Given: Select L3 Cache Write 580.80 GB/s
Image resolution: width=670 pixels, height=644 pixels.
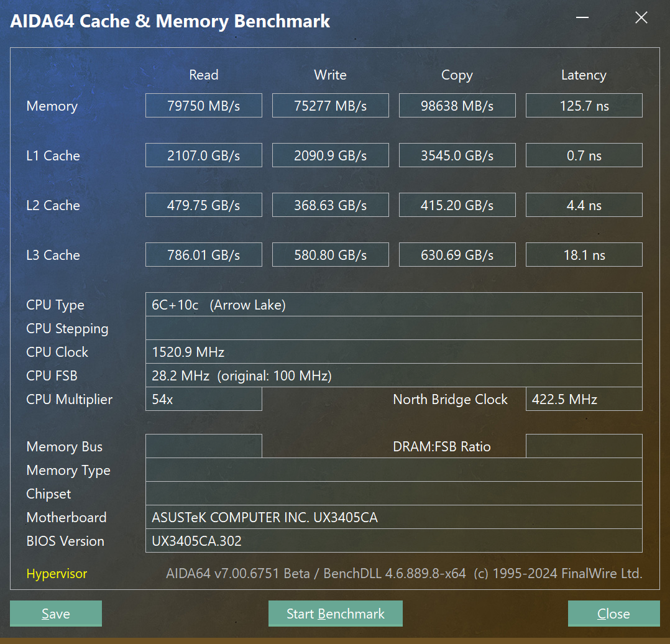Looking at the screenshot, I should [x=330, y=255].
